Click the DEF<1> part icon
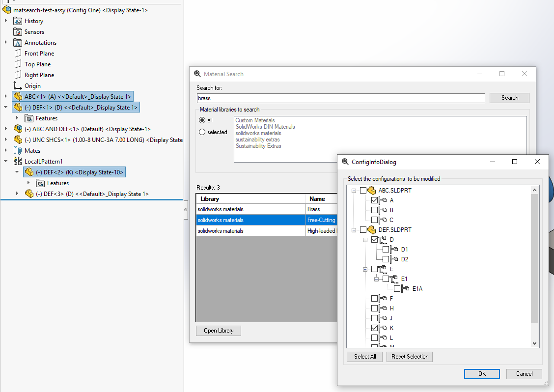This screenshot has width=554, height=392. tap(18, 108)
